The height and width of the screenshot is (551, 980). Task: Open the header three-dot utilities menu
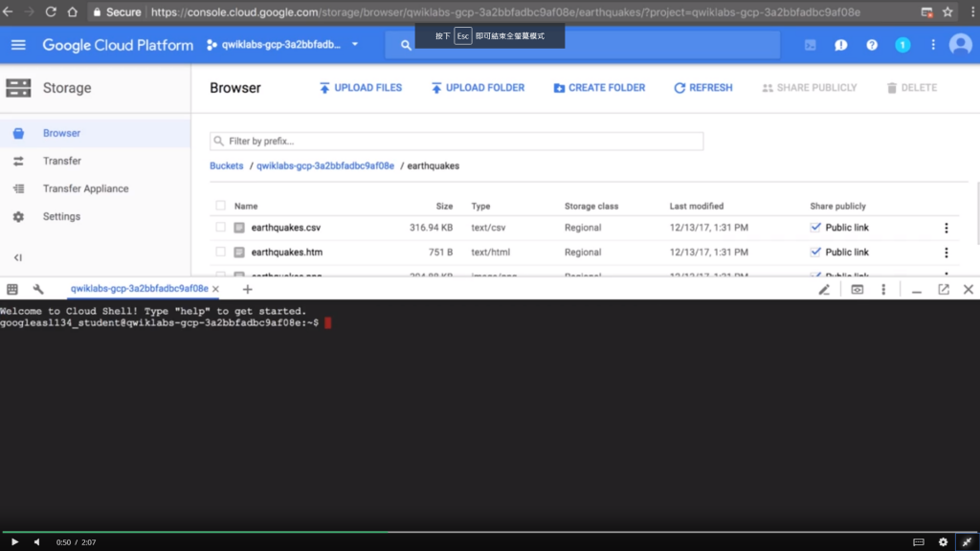[932, 45]
